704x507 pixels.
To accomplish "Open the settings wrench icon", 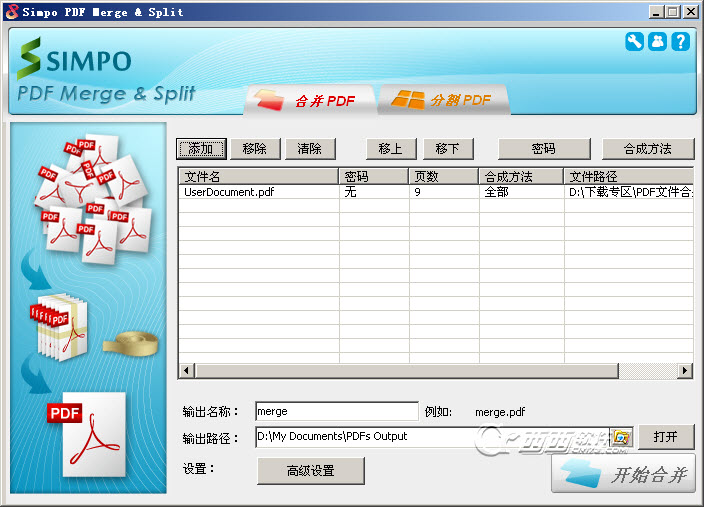I will pyautogui.click(x=634, y=42).
